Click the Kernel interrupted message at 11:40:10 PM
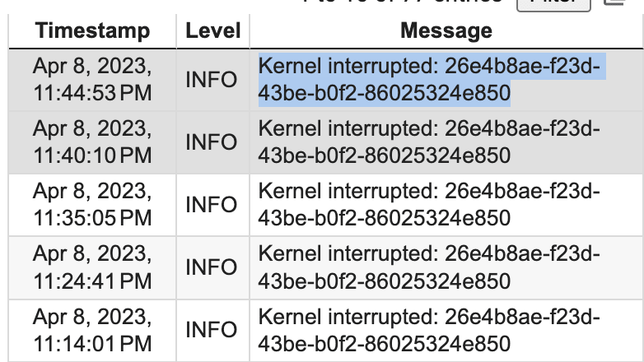The width and height of the screenshot is (644, 362). click(429, 142)
